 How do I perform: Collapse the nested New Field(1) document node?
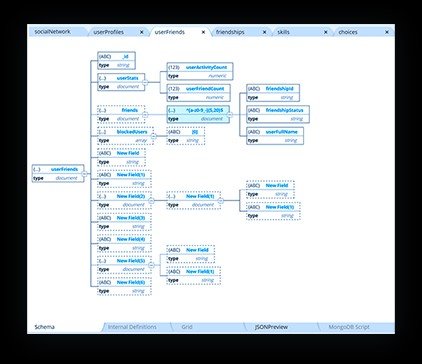click(x=220, y=200)
